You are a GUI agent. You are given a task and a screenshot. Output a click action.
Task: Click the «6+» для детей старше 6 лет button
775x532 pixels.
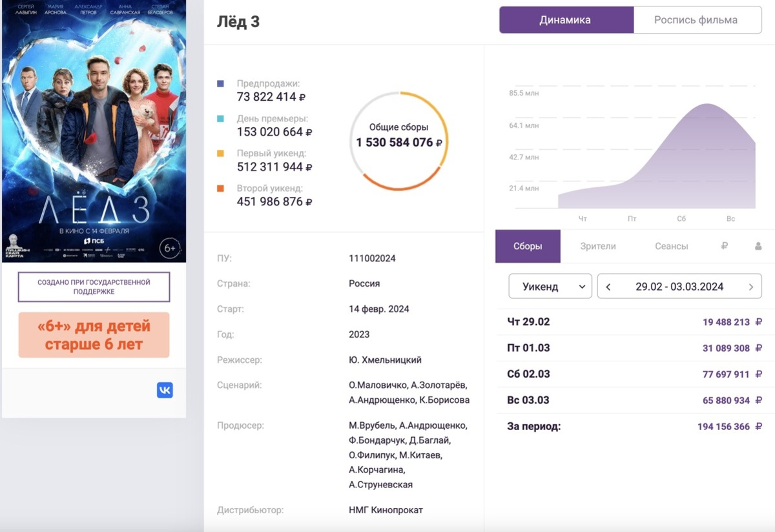pos(94,335)
